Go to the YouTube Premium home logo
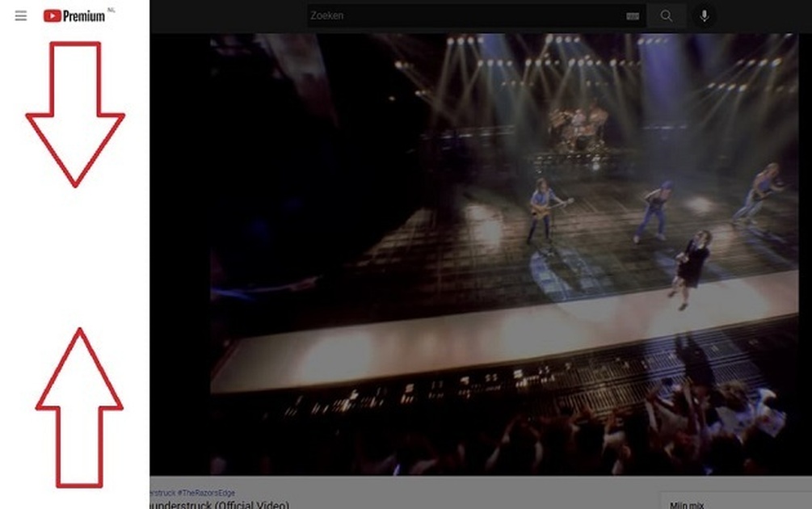 (74, 16)
